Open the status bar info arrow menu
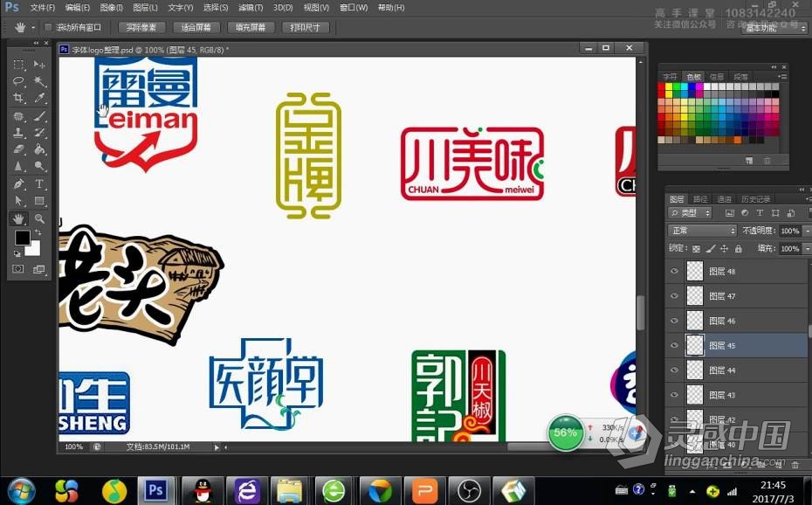The height and width of the screenshot is (505, 812). point(217,447)
